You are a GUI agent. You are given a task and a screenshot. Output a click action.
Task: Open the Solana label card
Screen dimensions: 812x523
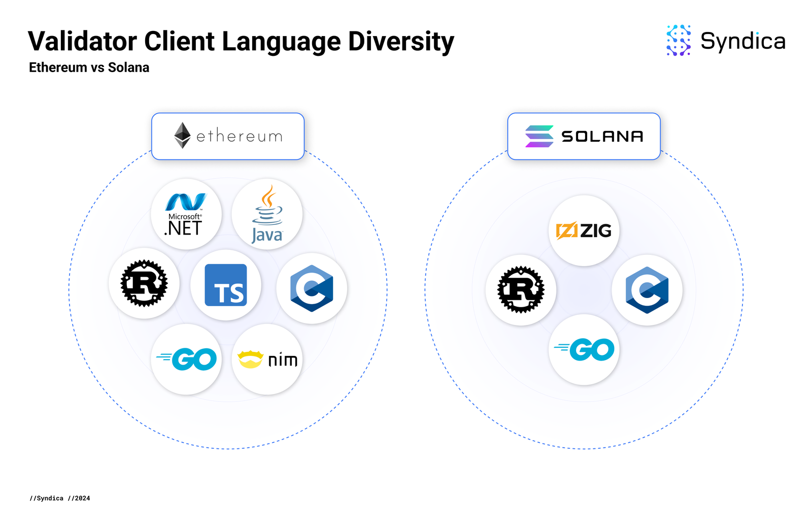[x=584, y=136]
